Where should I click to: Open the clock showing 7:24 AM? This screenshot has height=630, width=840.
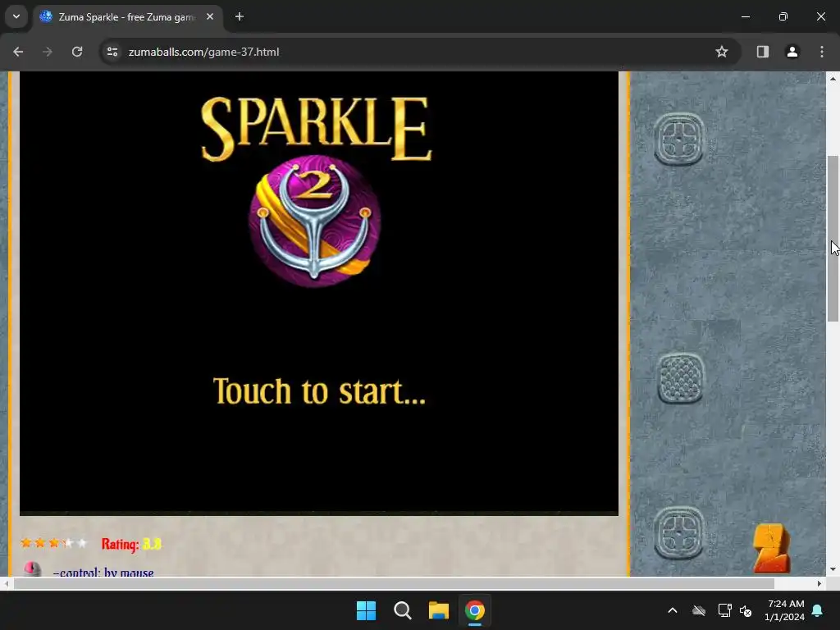(785, 610)
